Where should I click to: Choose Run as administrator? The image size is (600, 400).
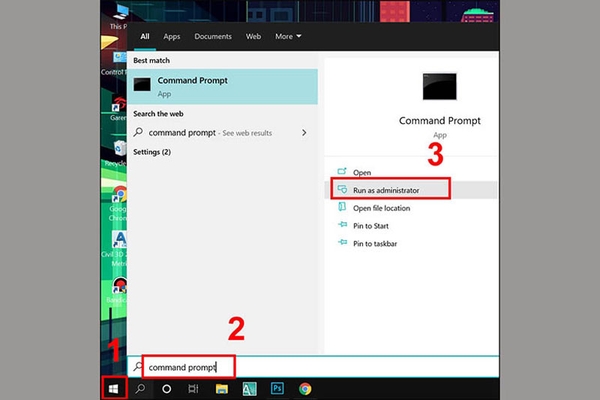point(411,190)
